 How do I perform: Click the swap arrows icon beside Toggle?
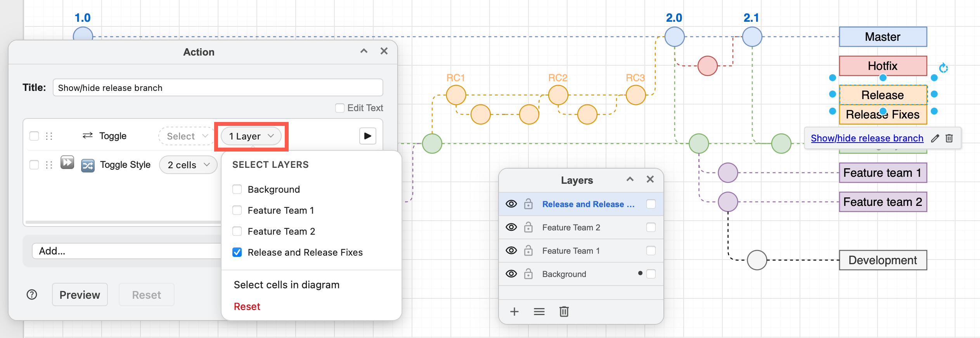pos(88,136)
